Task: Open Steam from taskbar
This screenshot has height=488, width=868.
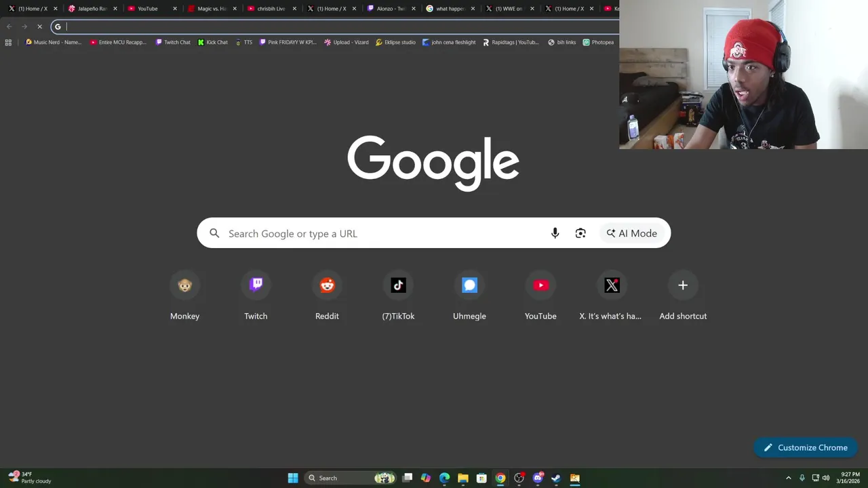Action: pyautogui.click(x=556, y=478)
